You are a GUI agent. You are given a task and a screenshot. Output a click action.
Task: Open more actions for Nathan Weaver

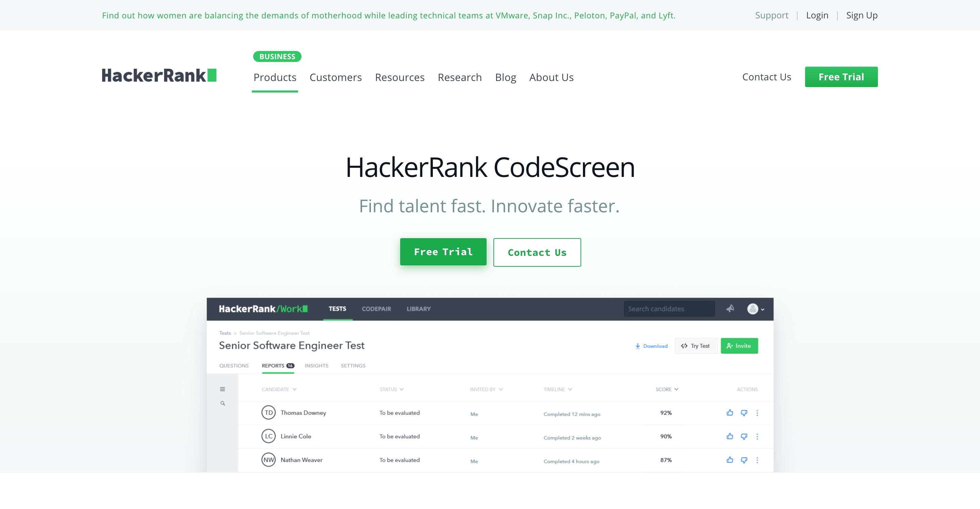tap(757, 460)
